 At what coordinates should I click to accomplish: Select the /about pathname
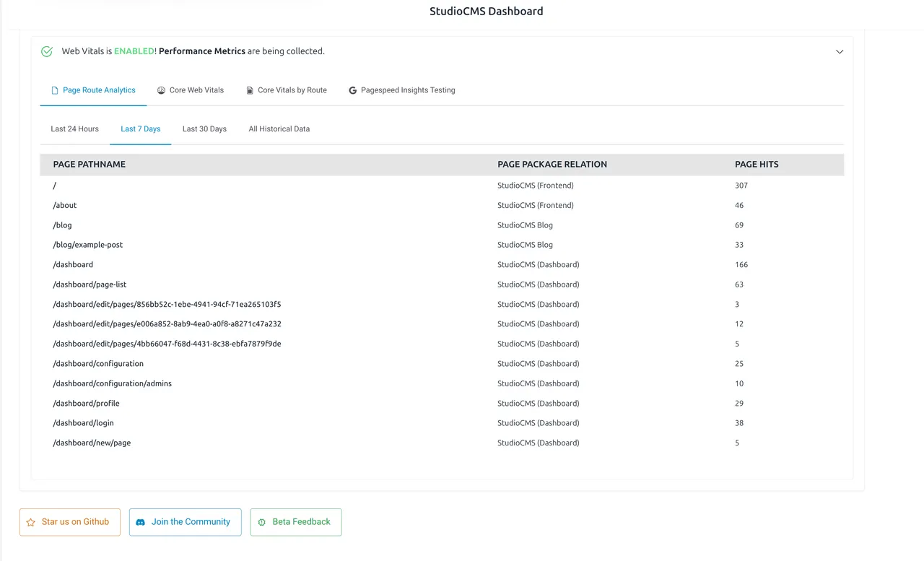65,205
